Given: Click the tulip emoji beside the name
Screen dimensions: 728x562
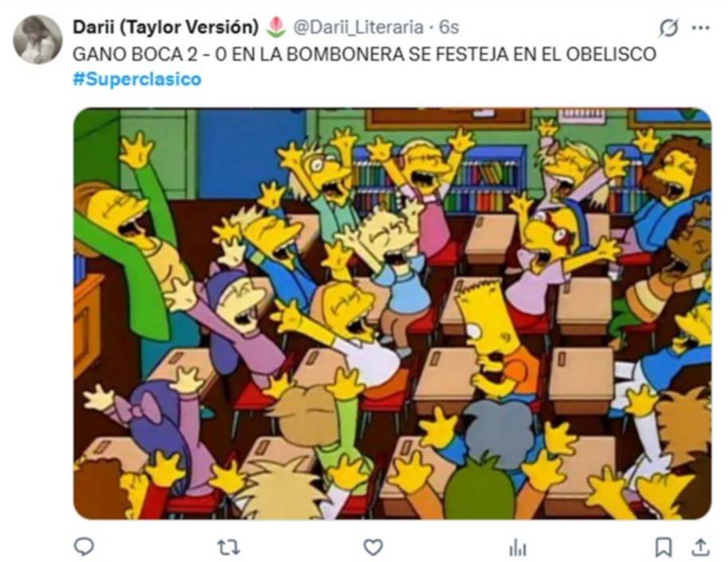Looking at the screenshot, I should point(276,27).
